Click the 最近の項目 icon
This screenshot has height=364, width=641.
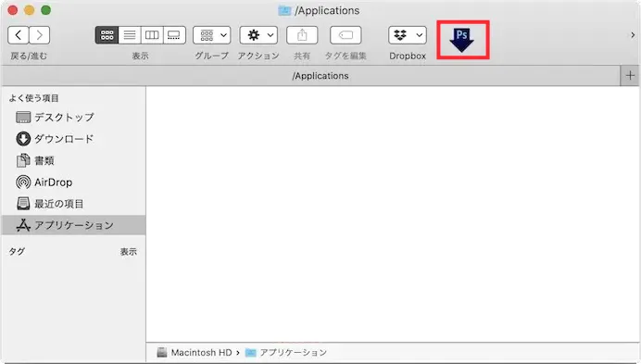(23, 204)
